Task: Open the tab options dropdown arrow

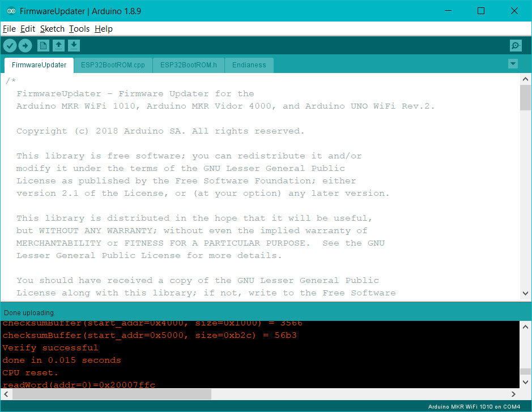Action: point(513,63)
